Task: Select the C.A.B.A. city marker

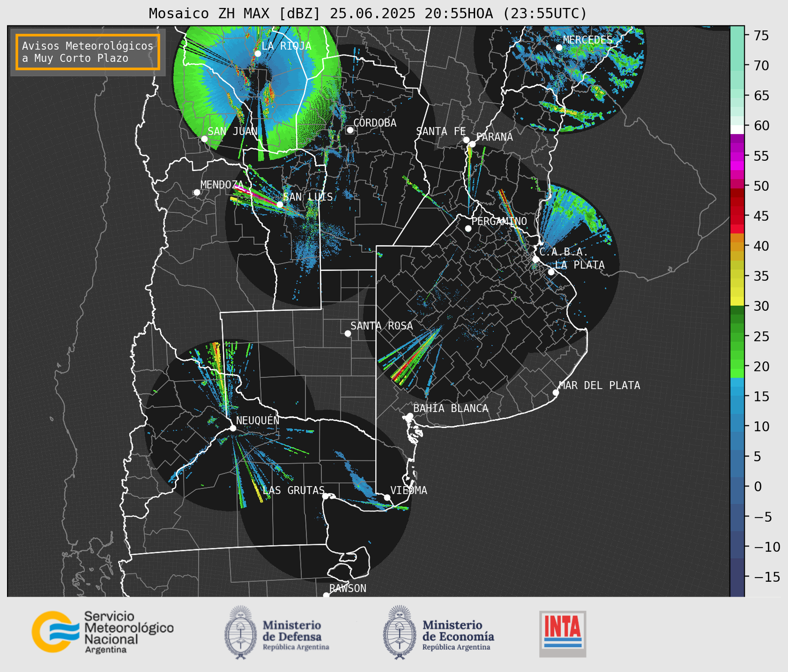Action: [x=536, y=259]
